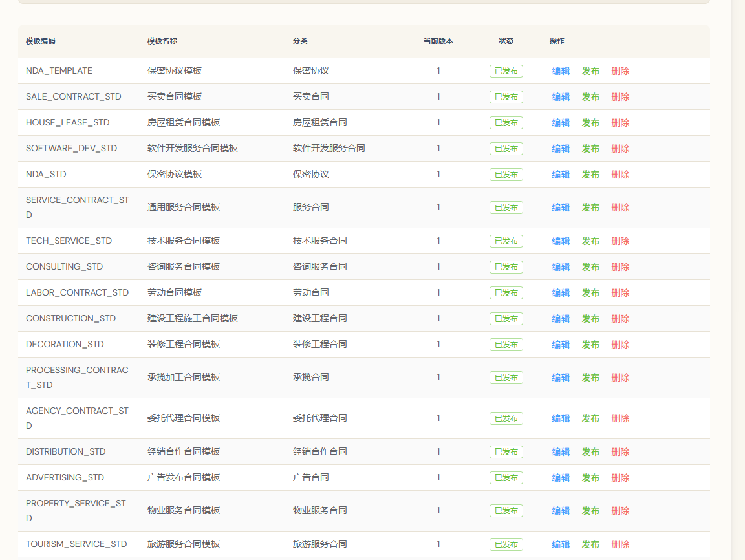
Task: Delete the SERVICE_CONTRACT_STD template
Action: pyautogui.click(x=620, y=208)
